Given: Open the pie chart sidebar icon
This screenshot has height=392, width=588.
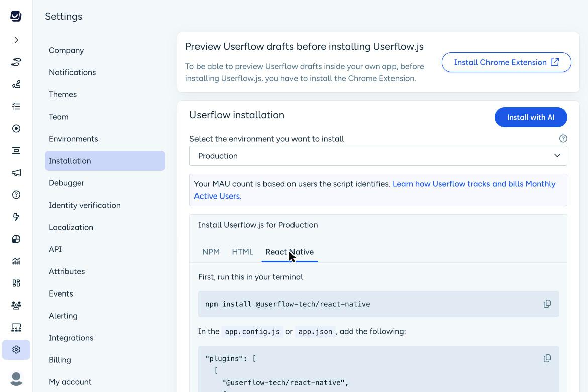Looking at the screenshot, I should pos(16,239).
